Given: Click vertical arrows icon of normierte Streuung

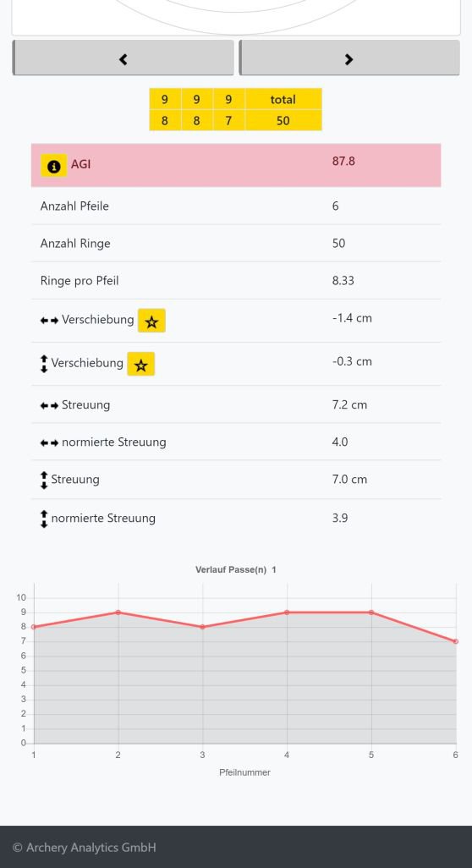Looking at the screenshot, I should pyautogui.click(x=44, y=519).
